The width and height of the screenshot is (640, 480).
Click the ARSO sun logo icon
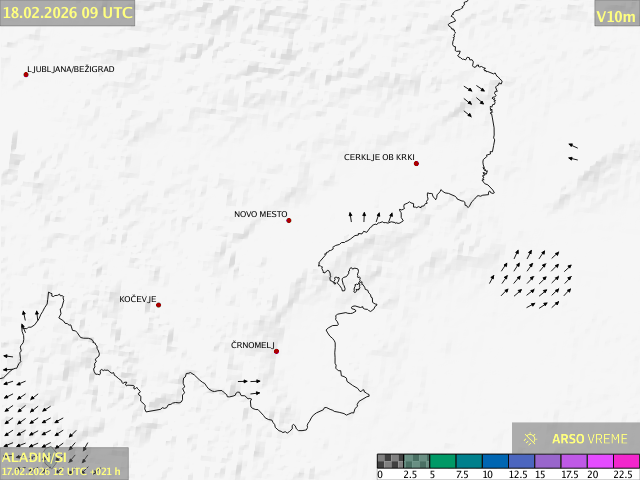point(531,439)
